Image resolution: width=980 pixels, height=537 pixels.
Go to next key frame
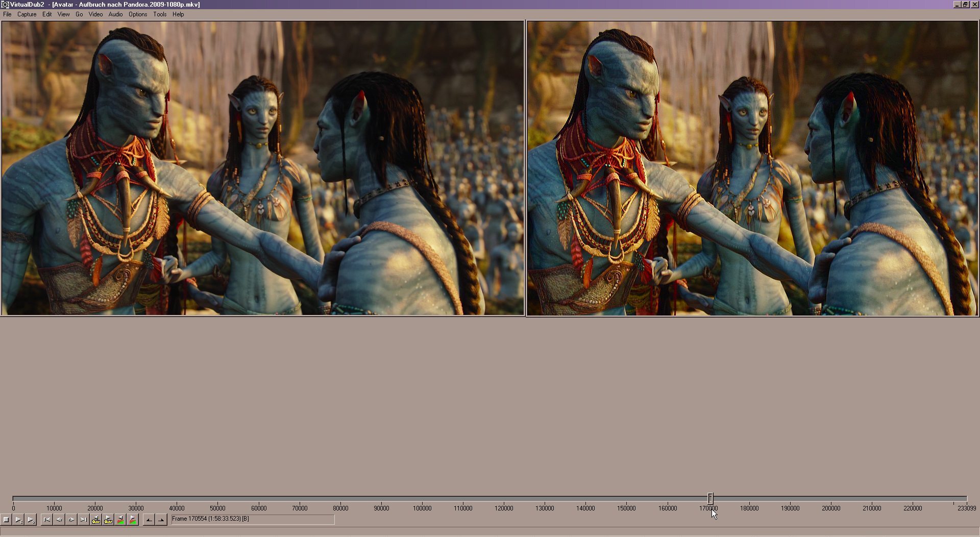[x=108, y=520]
